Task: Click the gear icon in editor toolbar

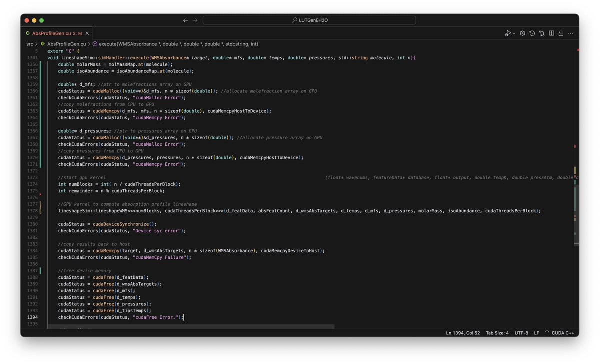Action: click(x=522, y=33)
